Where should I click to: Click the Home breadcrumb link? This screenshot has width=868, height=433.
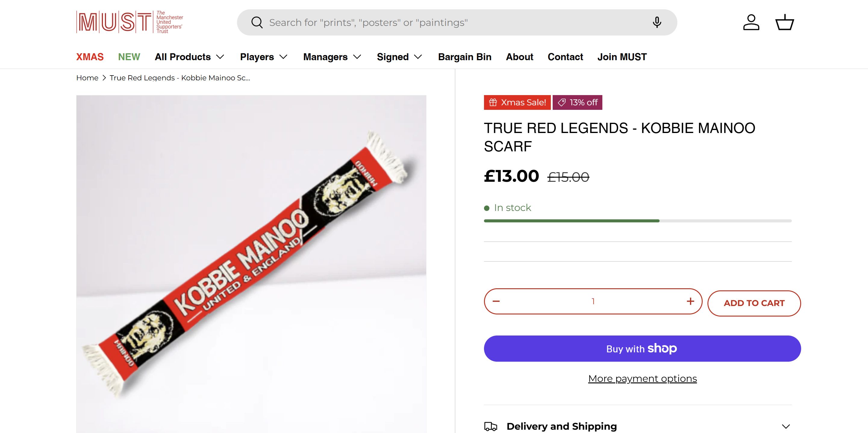87,78
